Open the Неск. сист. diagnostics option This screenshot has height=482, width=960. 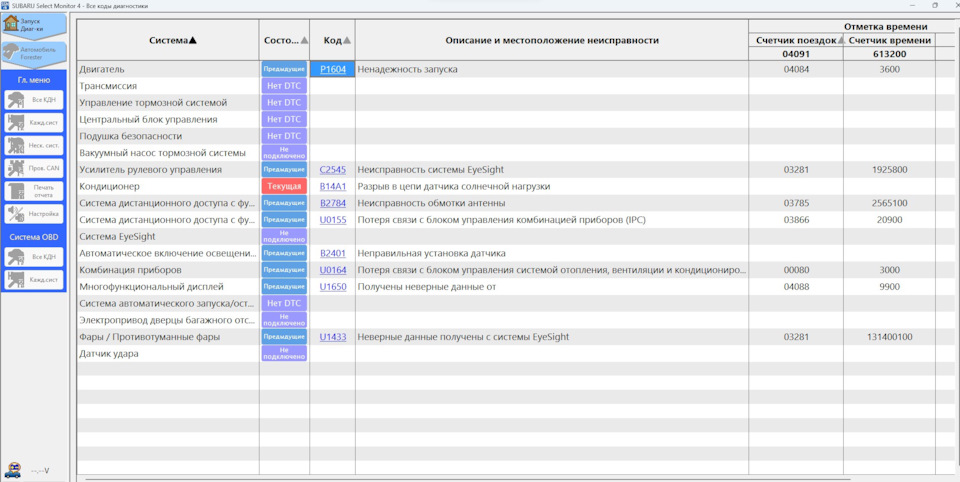pyautogui.click(x=34, y=145)
